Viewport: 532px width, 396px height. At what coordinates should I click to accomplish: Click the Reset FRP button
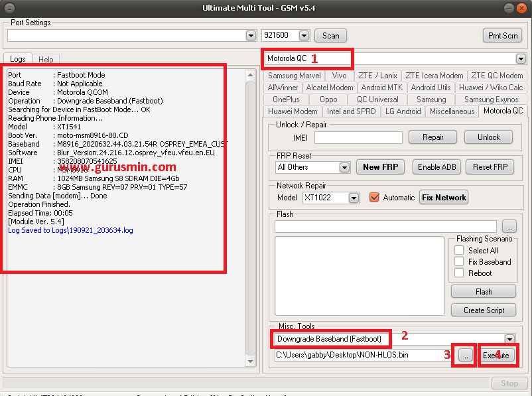tap(490, 167)
